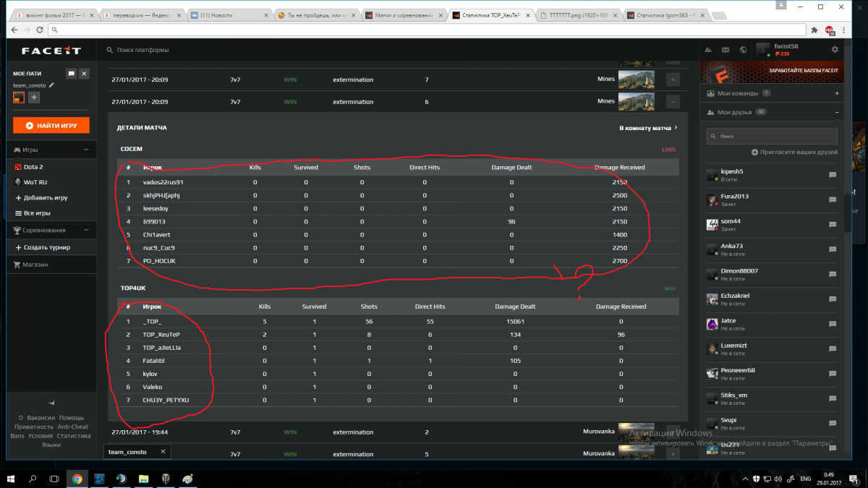Open the friends icon in the top bar
This screenshot has width=868, height=488.
[707, 50]
